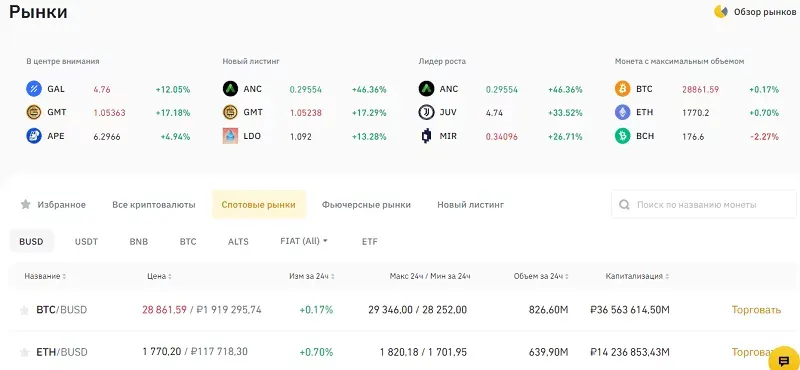Viewport: 800px width, 370px height.
Task: Click JUV change +33.52%
Action: pos(565,113)
